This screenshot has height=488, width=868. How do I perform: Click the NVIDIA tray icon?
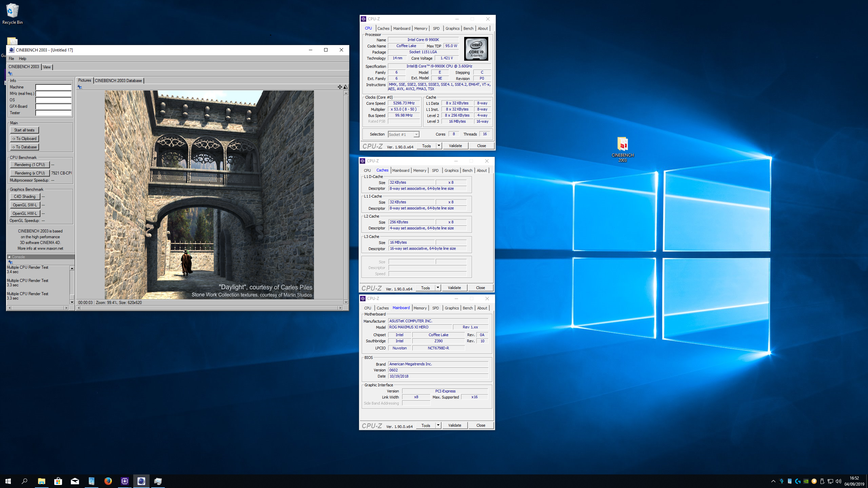tap(806, 481)
